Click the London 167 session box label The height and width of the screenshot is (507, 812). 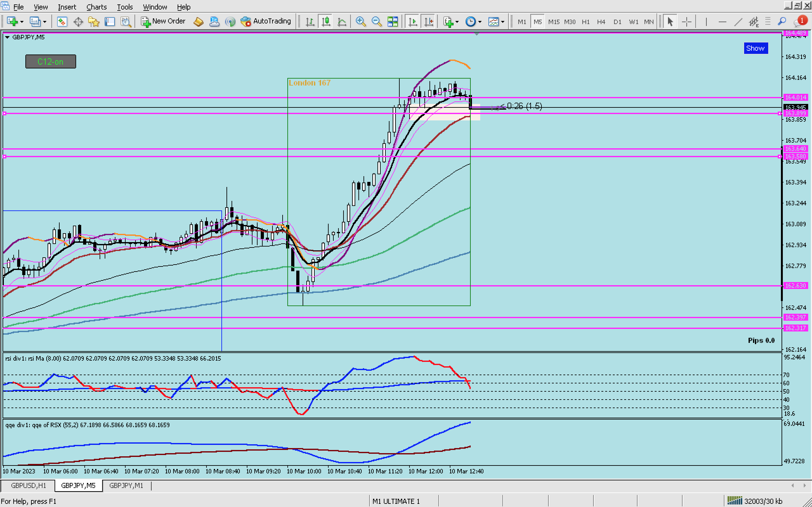click(x=309, y=83)
